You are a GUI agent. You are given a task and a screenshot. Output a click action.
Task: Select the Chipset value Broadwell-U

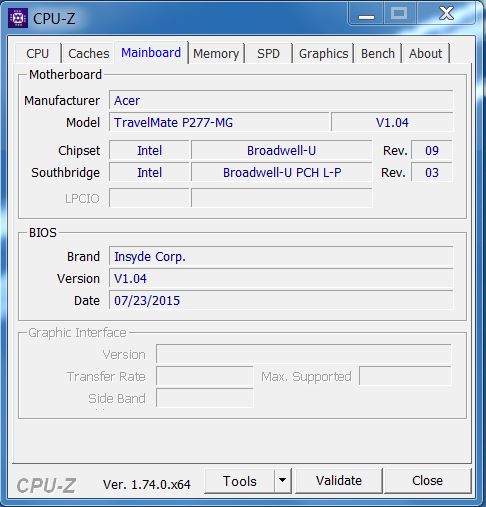(281, 150)
